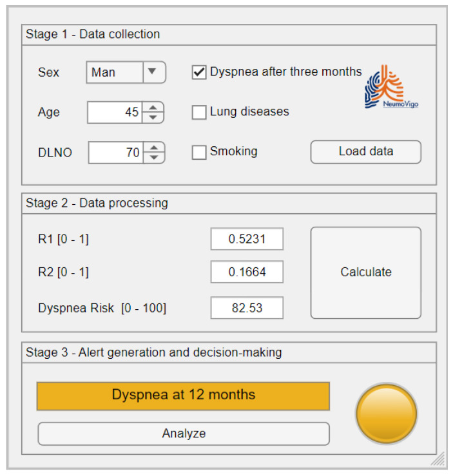Image resolution: width=453 pixels, height=476 pixels.
Task: Uncheck Dyspnea after three months checkbox
Action: coord(199,72)
